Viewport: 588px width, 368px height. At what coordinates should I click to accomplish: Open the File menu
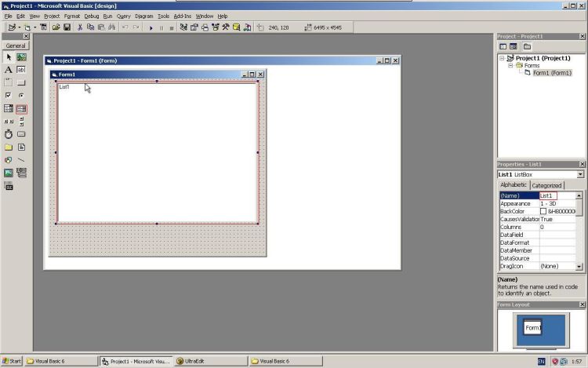click(8, 16)
